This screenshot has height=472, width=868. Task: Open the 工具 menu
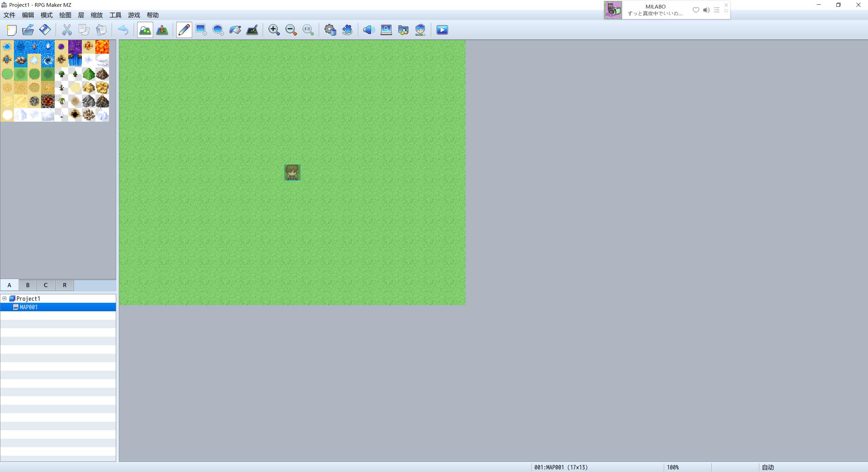click(x=115, y=15)
